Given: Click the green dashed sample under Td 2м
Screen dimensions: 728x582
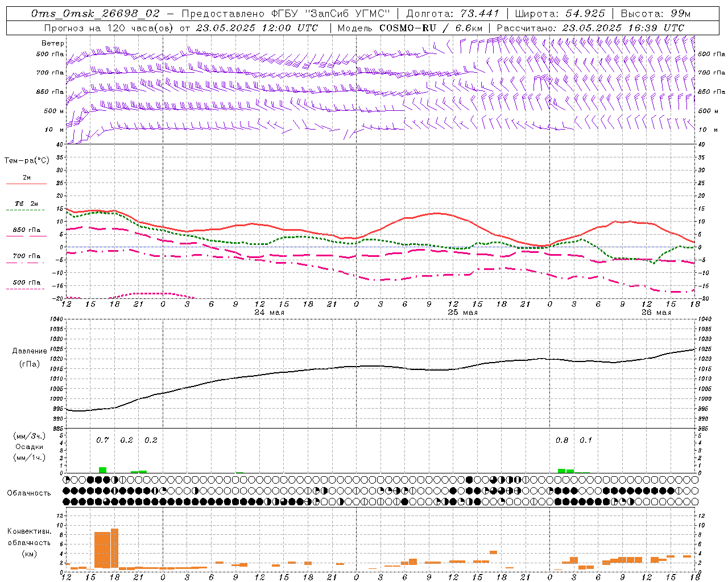Looking at the screenshot, I should 25,210.
